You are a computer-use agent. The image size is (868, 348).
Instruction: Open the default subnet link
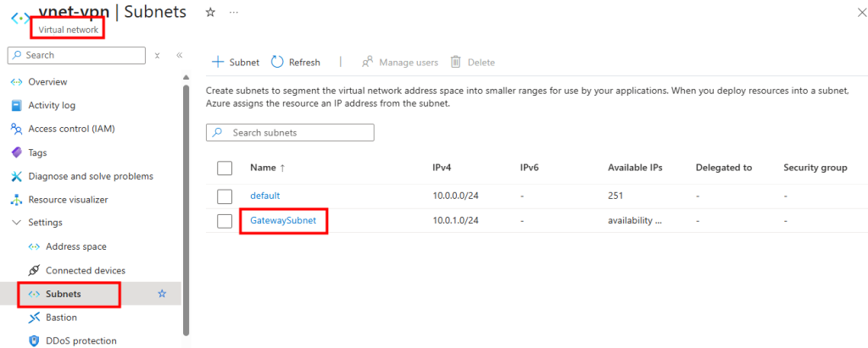coord(265,196)
